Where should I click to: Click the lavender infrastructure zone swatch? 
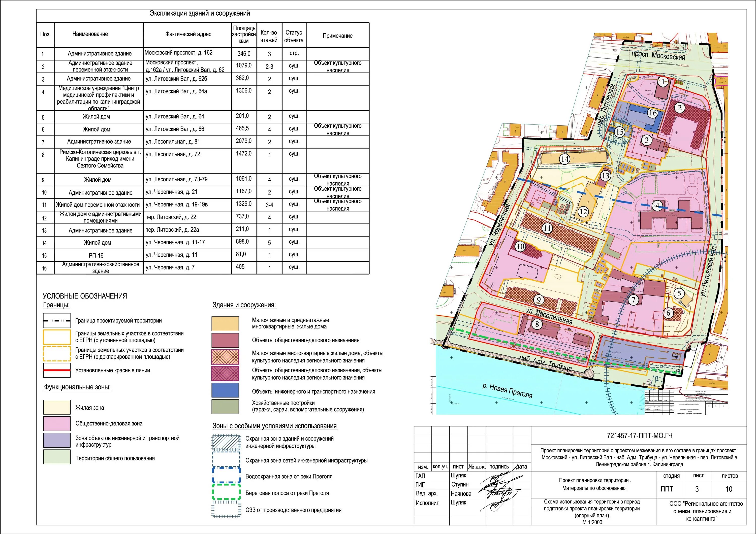(x=57, y=440)
